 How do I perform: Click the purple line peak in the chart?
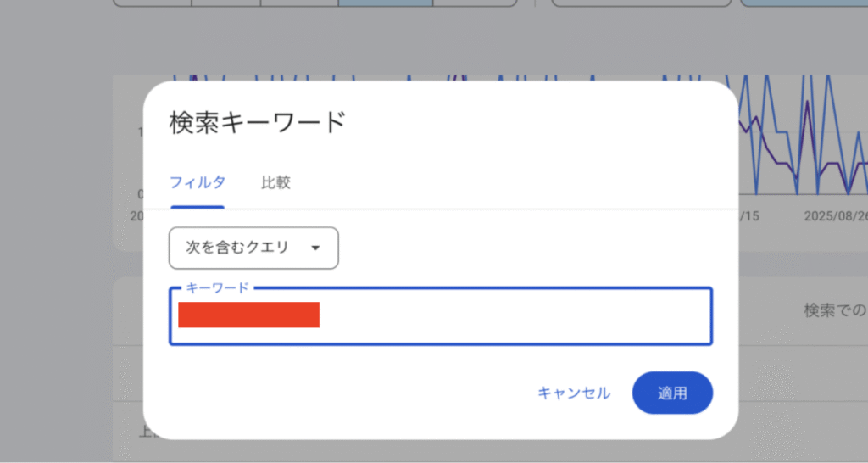(x=807, y=103)
